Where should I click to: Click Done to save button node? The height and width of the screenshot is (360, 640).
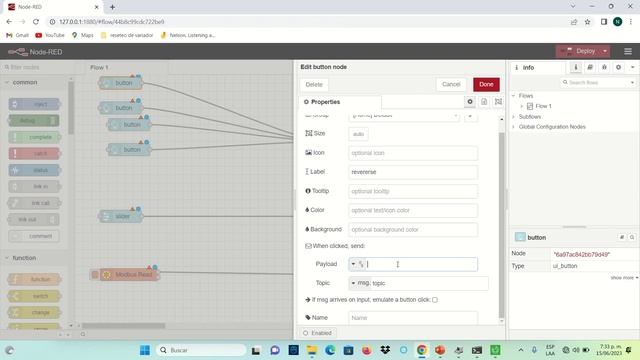[x=486, y=84]
